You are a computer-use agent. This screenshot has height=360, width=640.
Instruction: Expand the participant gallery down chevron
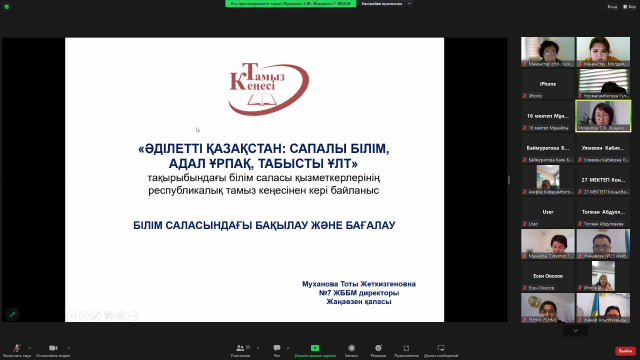tap(576, 331)
